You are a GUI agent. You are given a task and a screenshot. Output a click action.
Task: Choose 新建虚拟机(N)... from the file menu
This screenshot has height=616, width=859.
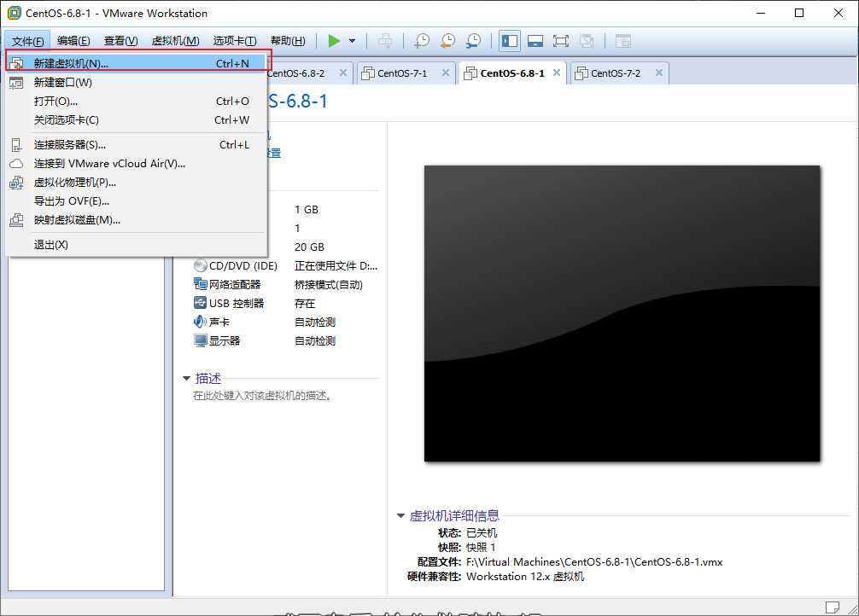click(x=136, y=63)
